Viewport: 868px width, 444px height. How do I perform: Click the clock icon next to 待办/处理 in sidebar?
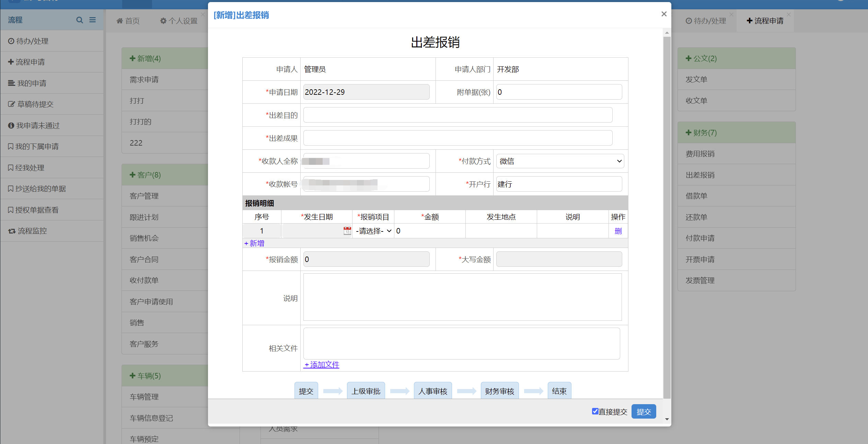pyautogui.click(x=11, y=41)
